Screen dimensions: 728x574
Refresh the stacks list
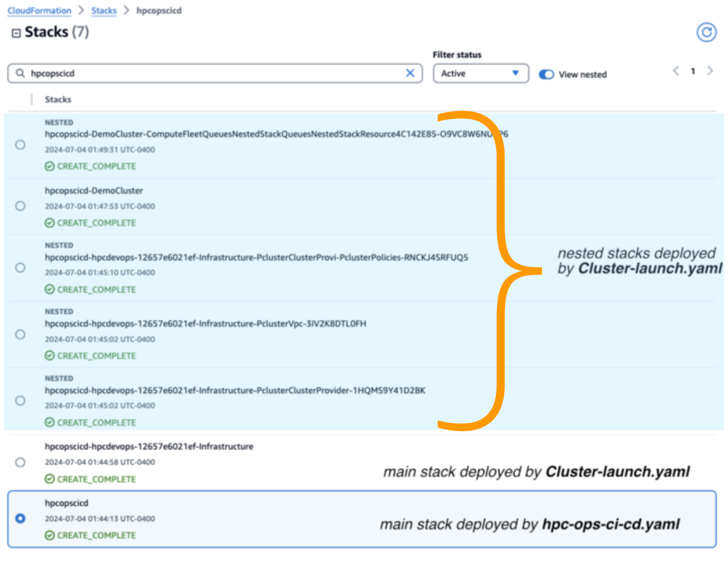[x=706, y=32]
